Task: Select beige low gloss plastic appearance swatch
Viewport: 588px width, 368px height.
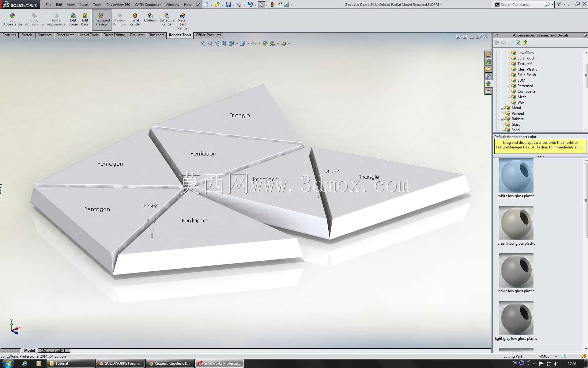Action: [x=516, y=270]
